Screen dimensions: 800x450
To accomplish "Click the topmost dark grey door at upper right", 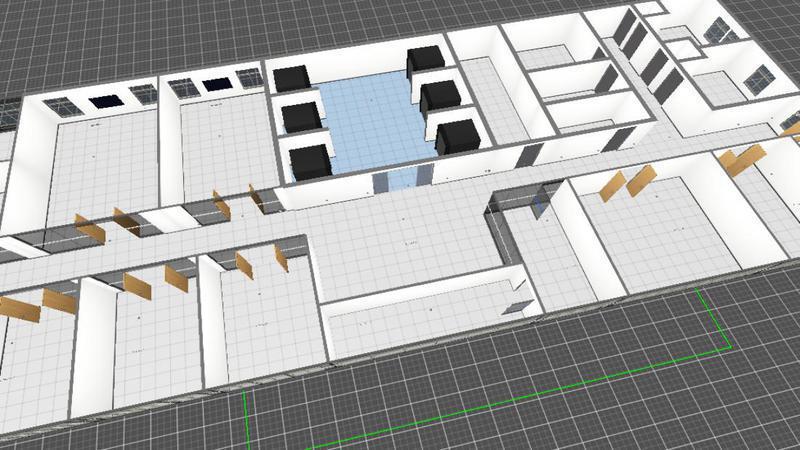I will (x=628, y=28).
